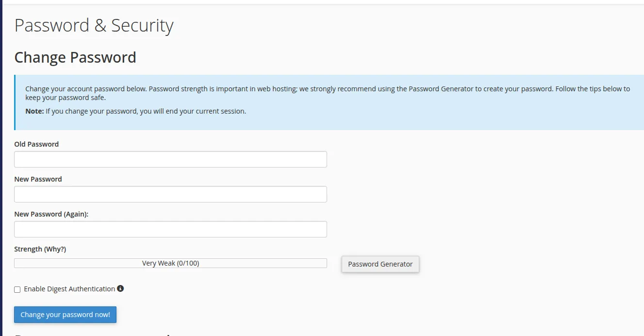Check the box next to Enable Digest Authentication
This screenshot has height=336, width=644.
[x=17, y=289]
